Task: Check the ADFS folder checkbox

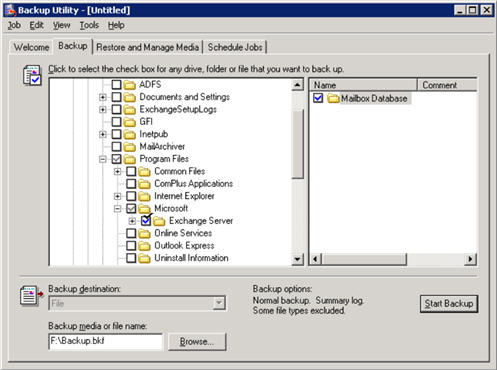Action: 116,85
